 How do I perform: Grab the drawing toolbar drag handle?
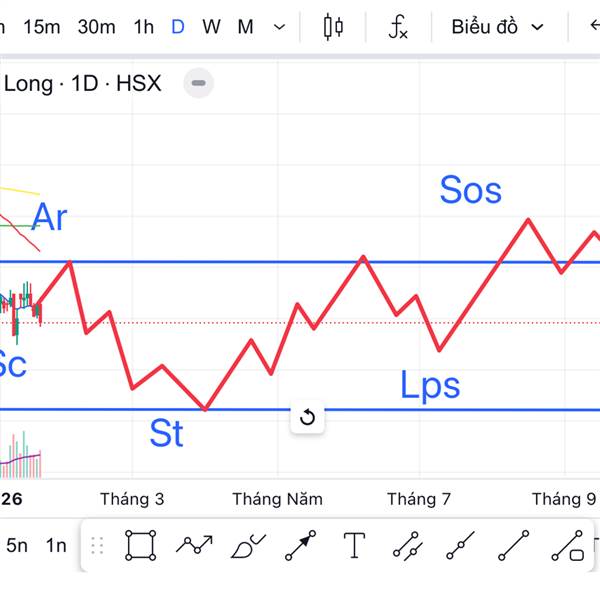point(97,545)
